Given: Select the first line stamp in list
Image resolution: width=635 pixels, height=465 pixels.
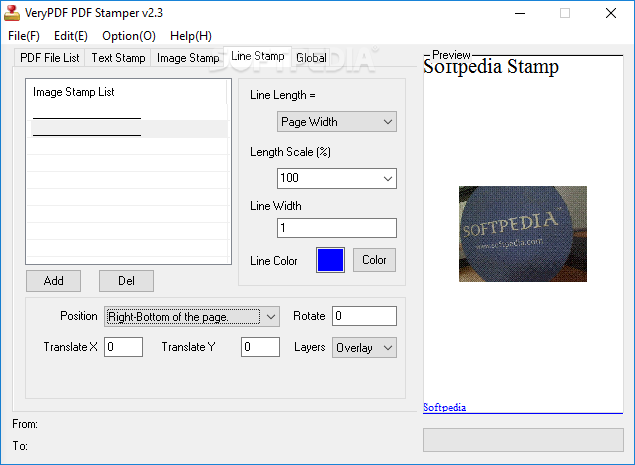Looking at the screenshot, I should 128,112.
